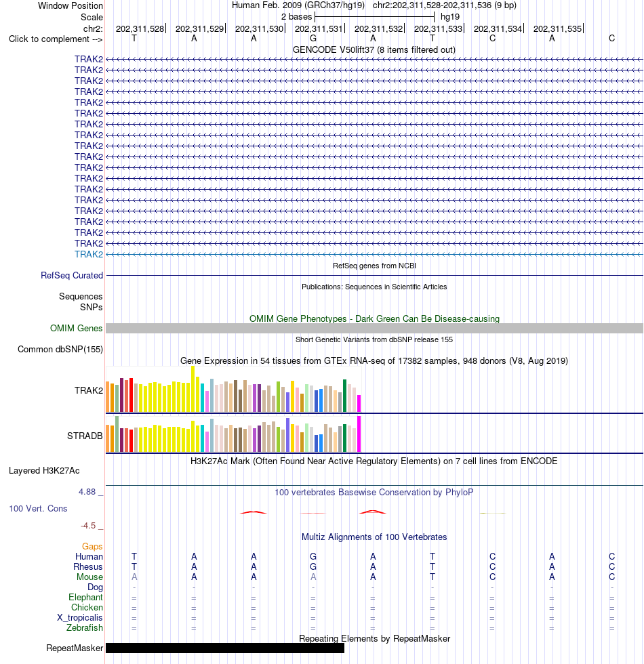Click the GTEx Gene Expression track title

click(374, 360)
